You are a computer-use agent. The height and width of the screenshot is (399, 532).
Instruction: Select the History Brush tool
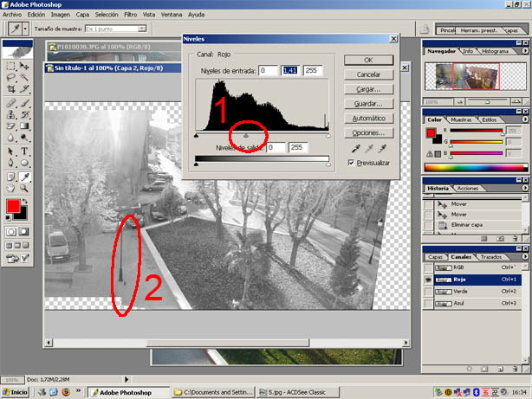point(24,114)
